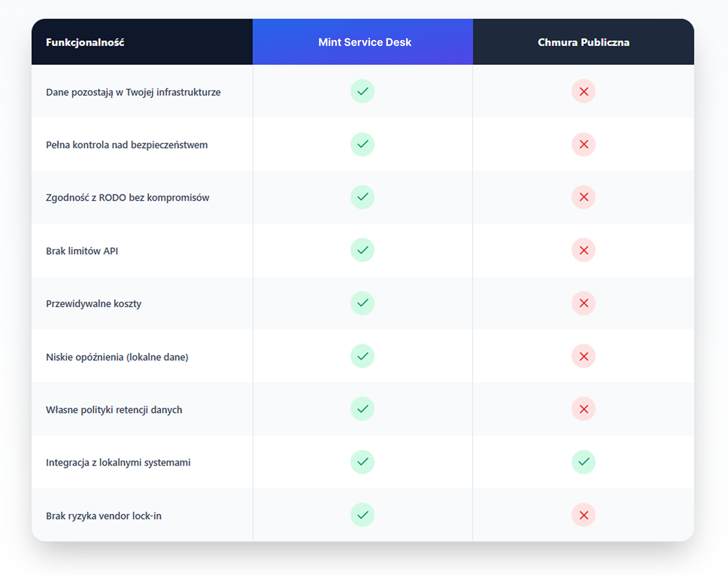Click the Niskie opóźnienia (lokalne dane) label
This screenshot has width=728, height=575.
pos(117,357)
